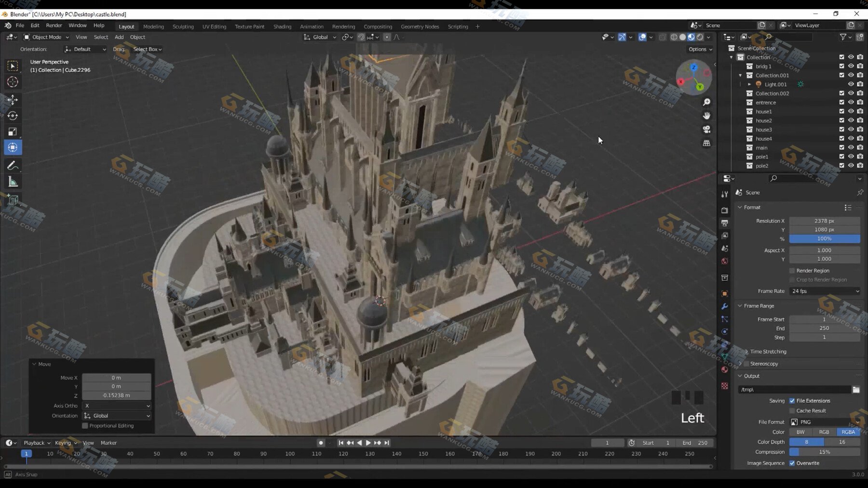Screen dimensions: 868x488
Task: Enable Proportional Editing checkbox
Action: click(x=85, y=426)
